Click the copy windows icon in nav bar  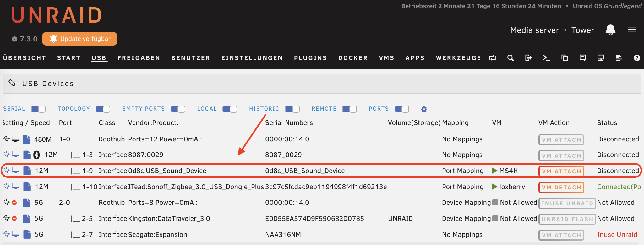pyautogui.click(x=565, y=58)
